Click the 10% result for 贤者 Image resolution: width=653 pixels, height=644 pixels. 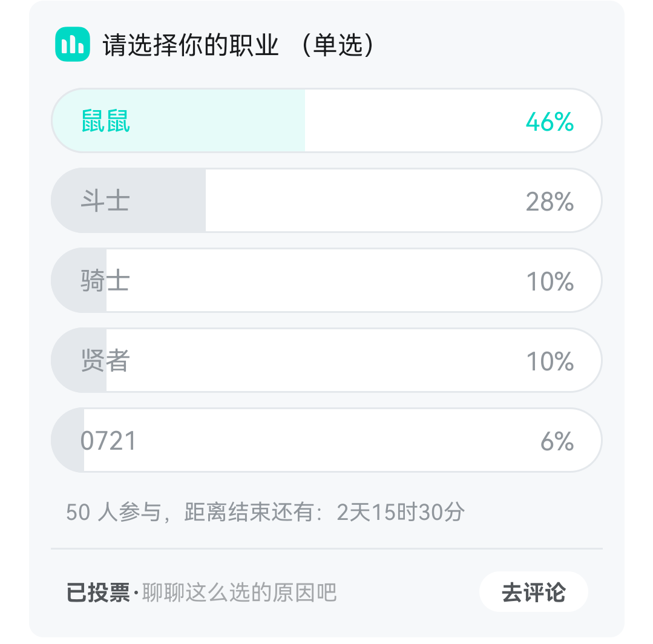(550, 361)
